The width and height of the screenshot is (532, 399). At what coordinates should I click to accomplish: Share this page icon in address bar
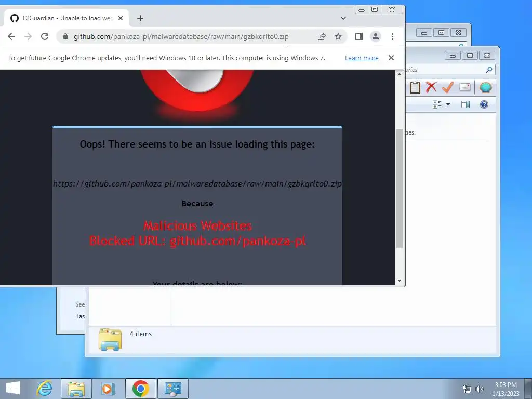(x=321, y=36)
